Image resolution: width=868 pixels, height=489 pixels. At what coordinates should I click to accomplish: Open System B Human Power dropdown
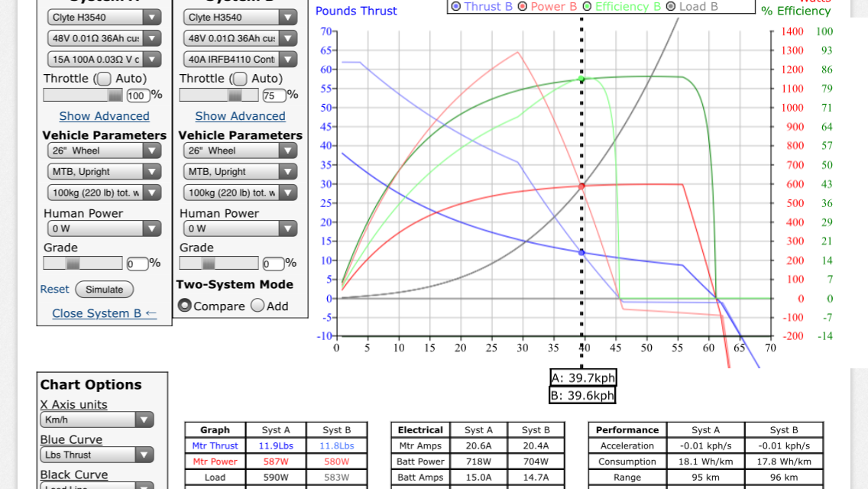point(240,228)
